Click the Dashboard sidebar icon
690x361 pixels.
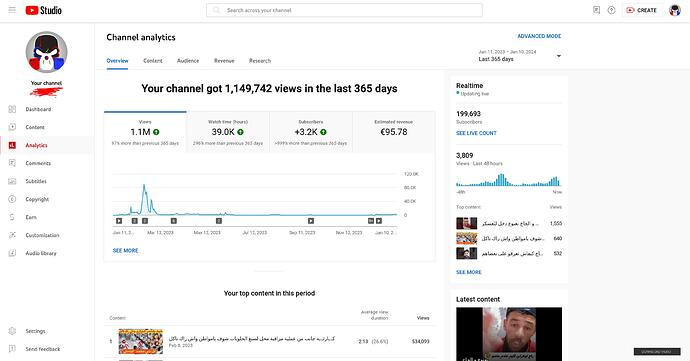tap(12, 109)
